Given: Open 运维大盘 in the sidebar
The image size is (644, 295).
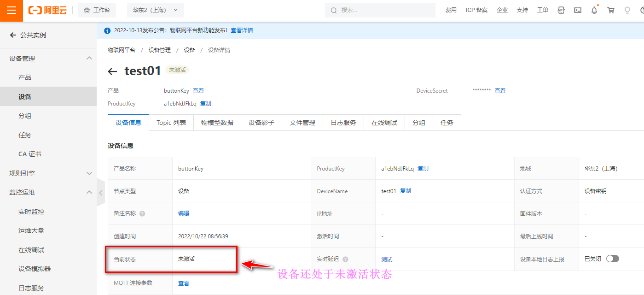Looking at the screenshot, I should [x=31, y=230].
